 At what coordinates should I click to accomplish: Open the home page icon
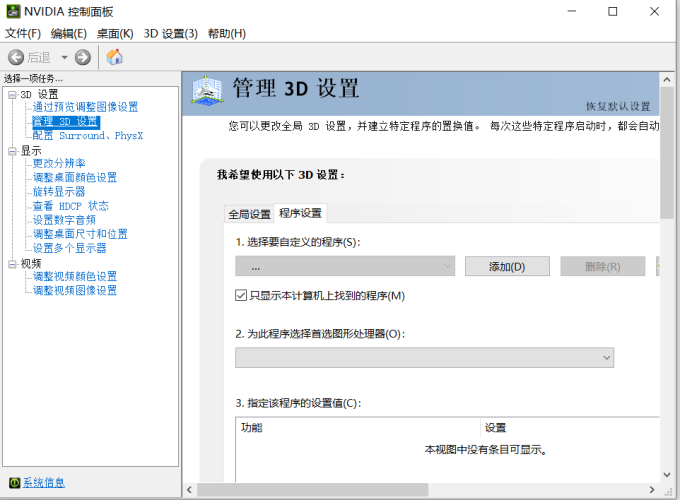point(114,57)
